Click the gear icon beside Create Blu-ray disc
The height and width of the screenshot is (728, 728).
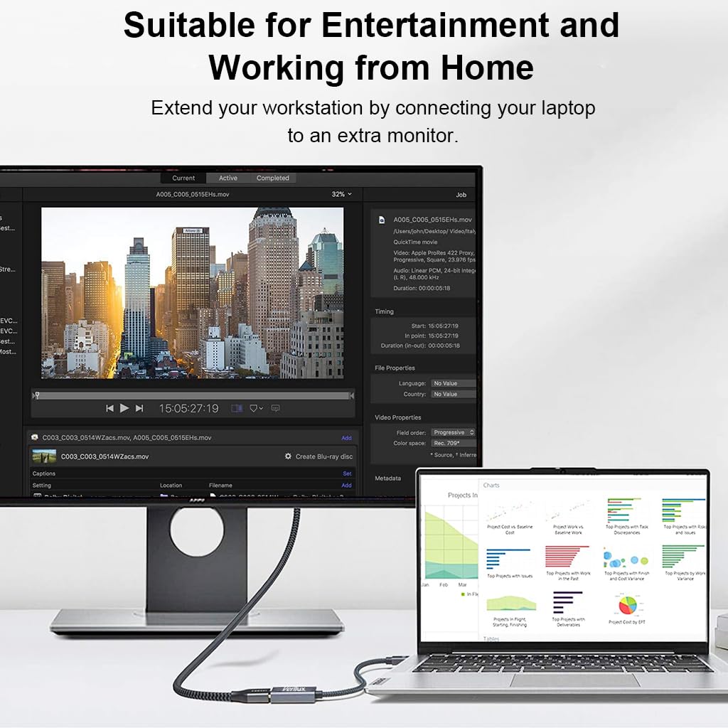pos(288,456)
